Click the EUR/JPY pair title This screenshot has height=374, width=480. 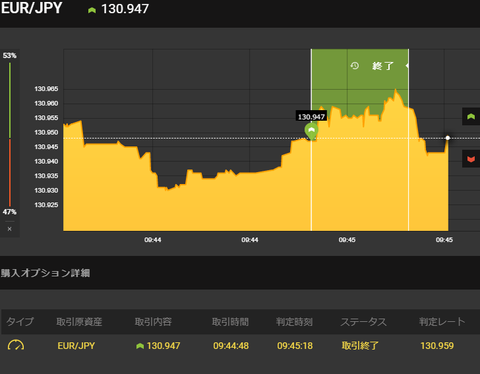[x=32, y=8]
